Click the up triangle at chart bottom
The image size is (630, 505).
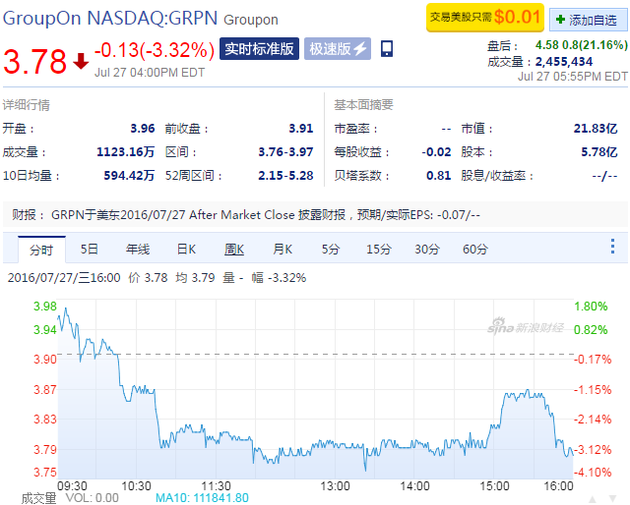click(x=593, y=499)
